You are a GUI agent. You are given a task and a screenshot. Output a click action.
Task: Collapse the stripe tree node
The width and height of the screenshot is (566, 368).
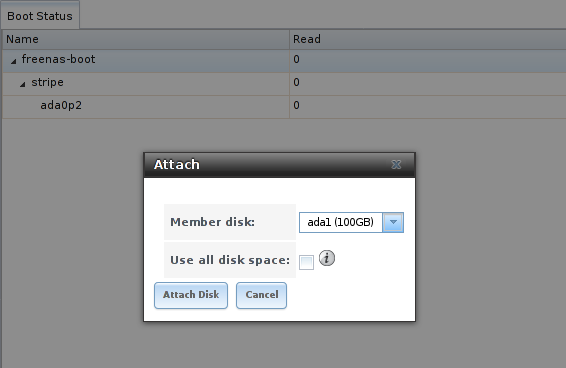pos(22,85)
